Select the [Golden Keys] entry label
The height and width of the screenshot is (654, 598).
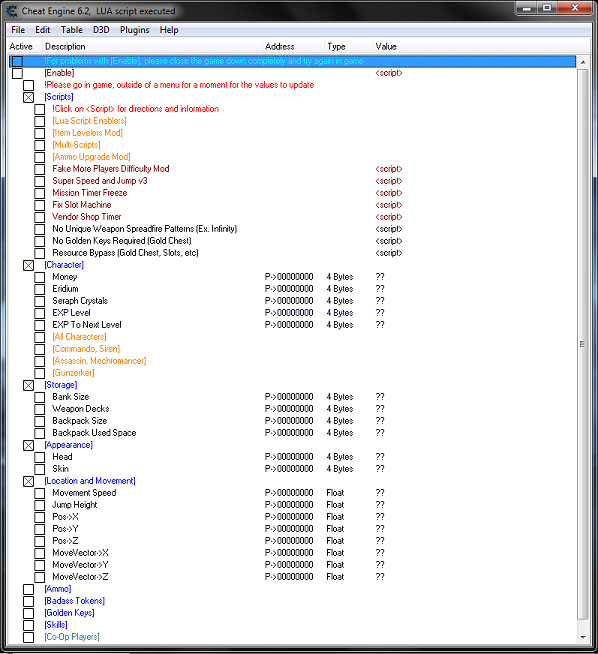click(70, 613)
